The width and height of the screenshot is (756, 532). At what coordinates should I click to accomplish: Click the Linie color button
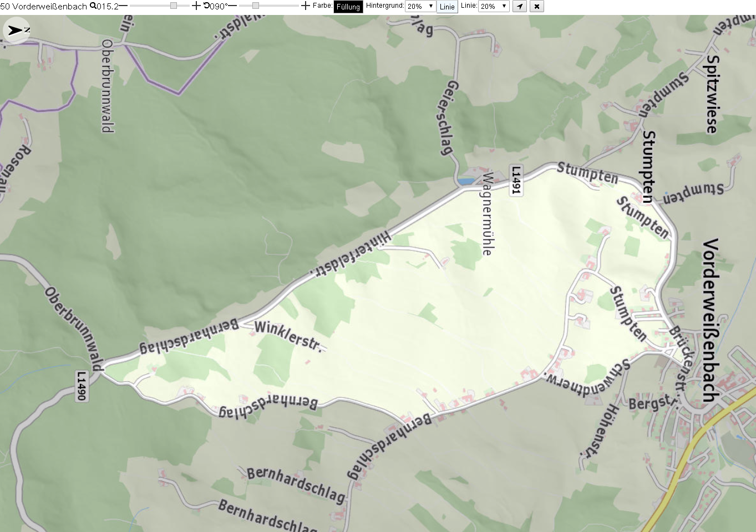pyautogui.click(x=447, y=7)
